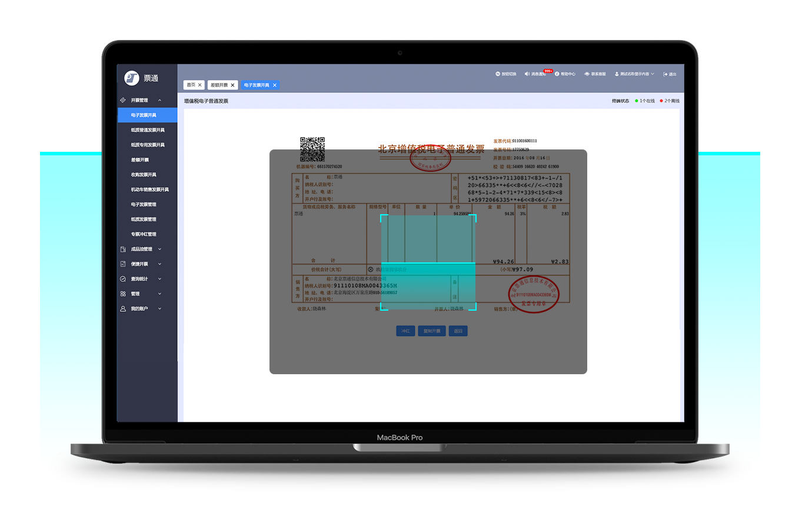Select 纸质普通发票开具 in the sidebar
Image resolution: width=812 pixels, height=506 pixels.
click(148, 130)
